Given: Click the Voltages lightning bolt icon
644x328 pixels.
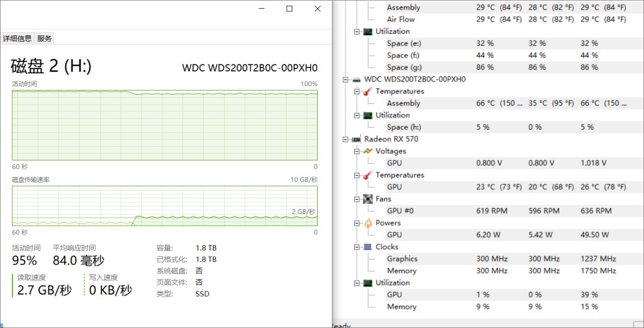Looking at the screenshot, I should [x=368, y=151].
